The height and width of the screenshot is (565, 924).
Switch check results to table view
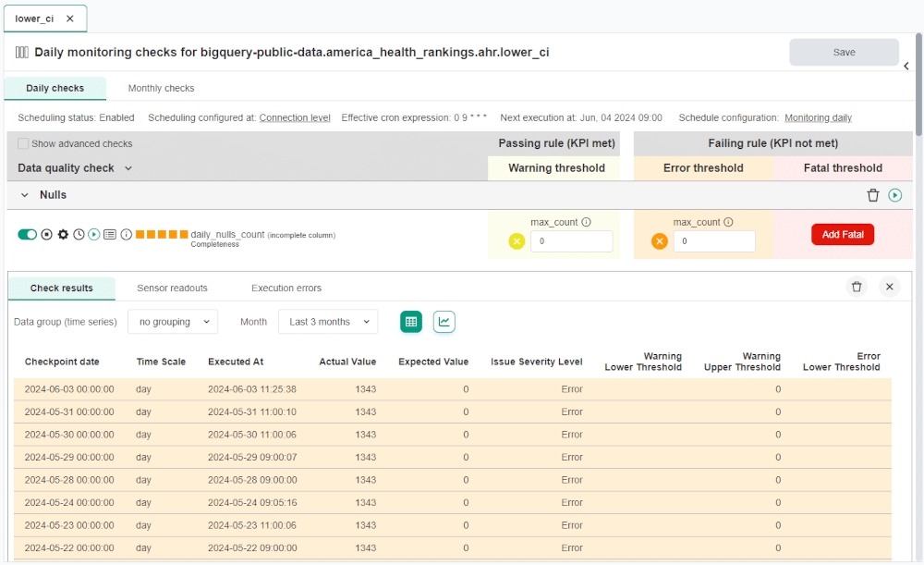click(411, 322)
